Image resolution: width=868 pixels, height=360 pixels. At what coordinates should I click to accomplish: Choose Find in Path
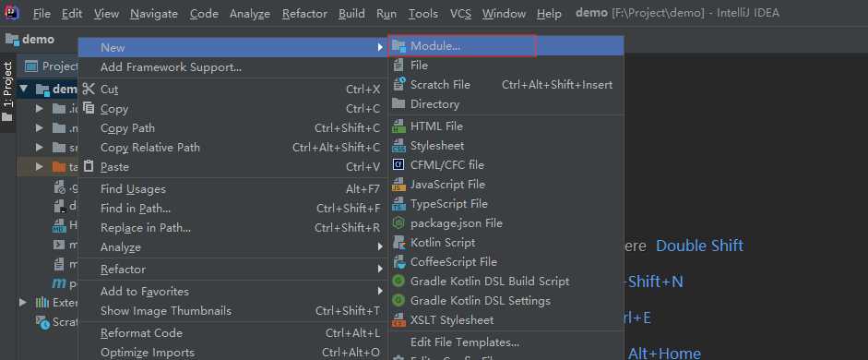(232, 209)
